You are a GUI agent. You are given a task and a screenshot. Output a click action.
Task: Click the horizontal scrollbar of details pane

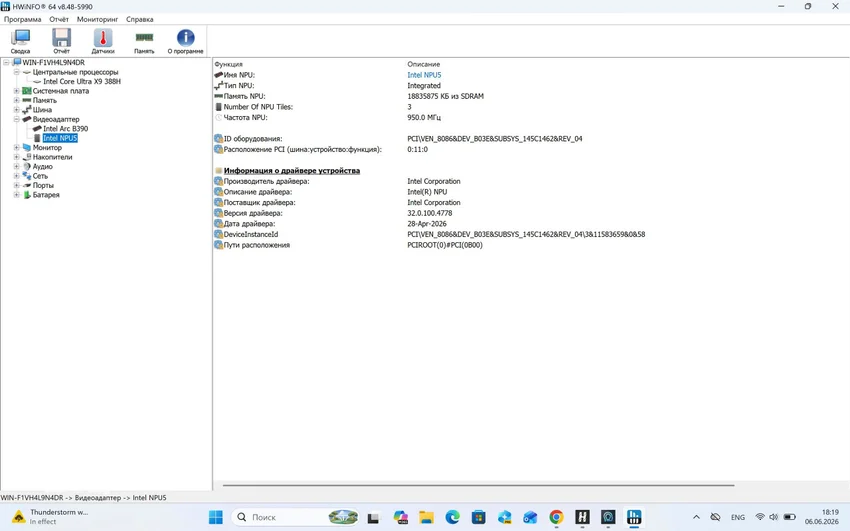(x=478, y=485)
